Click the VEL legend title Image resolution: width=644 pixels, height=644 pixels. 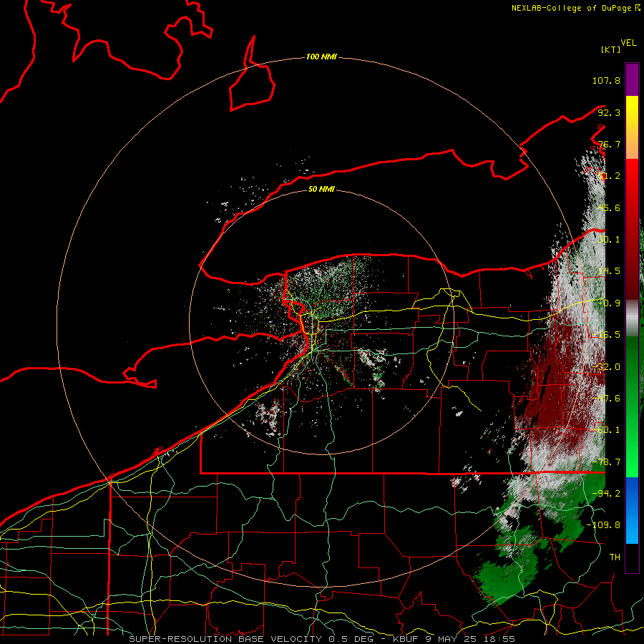pos(628,43)
